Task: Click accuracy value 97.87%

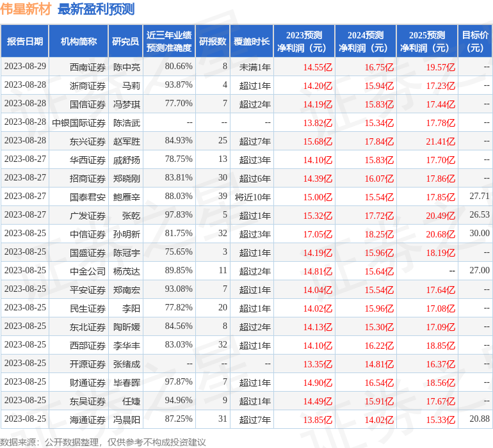Action: (x=179, y=381)
